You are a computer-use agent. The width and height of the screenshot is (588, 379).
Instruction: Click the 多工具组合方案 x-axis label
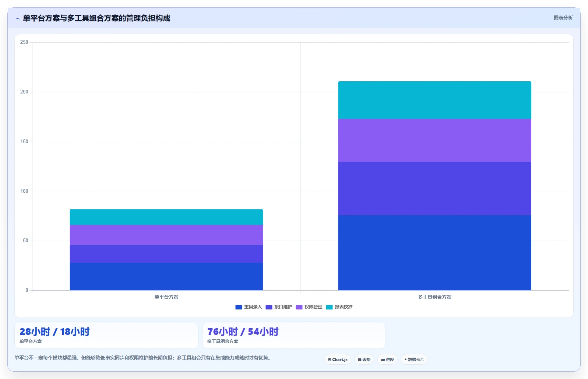click(434, 297)
